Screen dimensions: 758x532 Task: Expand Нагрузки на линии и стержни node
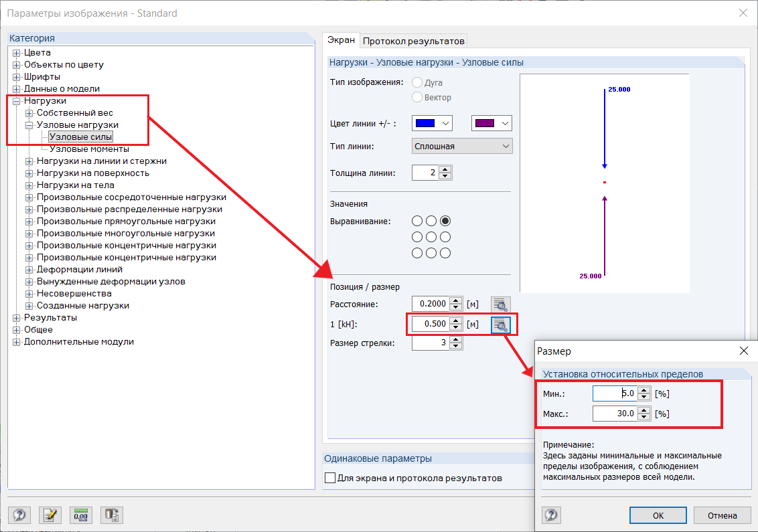pyautogui.click(x=29, y=161)
